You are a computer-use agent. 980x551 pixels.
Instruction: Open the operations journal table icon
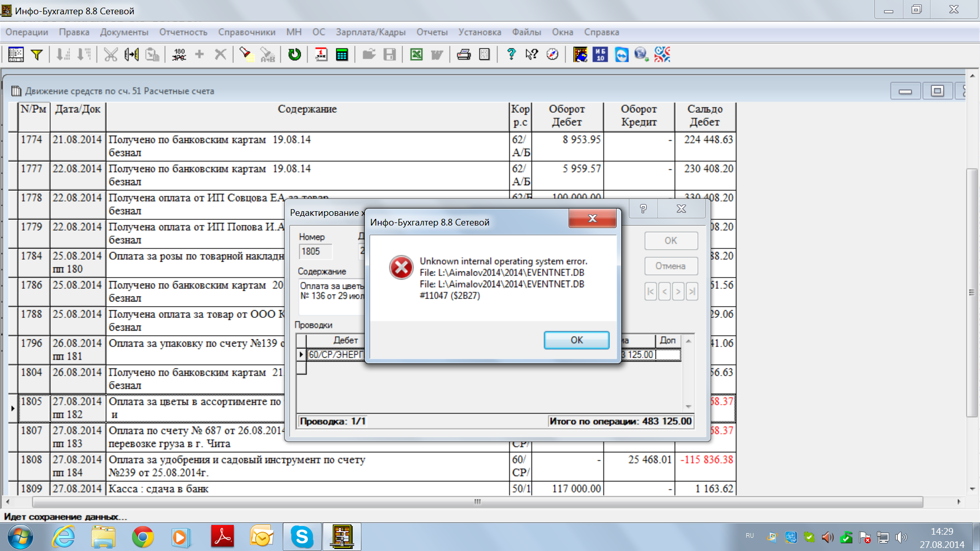coord(16,54)
